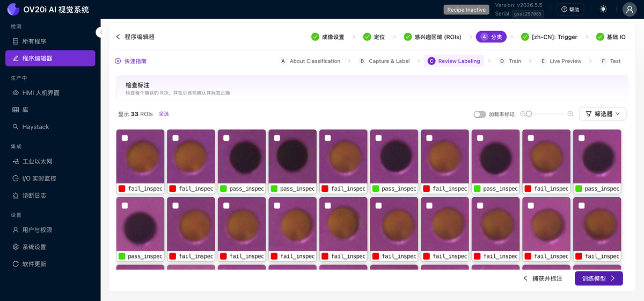644x301 pixels.
Task: Go to the 定位 step
Action: 374,37
